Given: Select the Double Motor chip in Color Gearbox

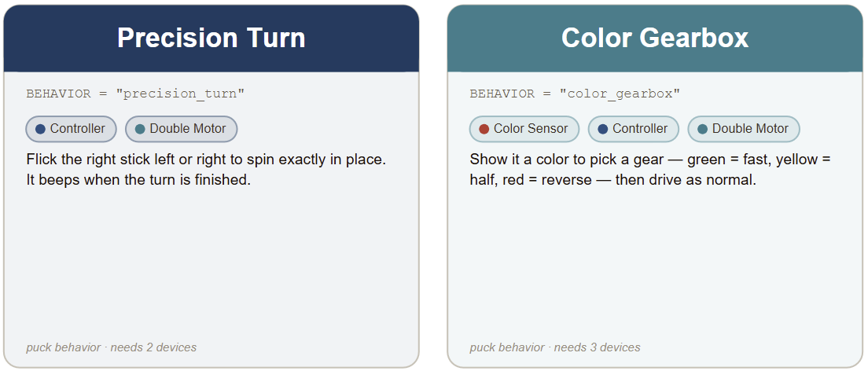Looking at the screenshot, I should [744, 129].
